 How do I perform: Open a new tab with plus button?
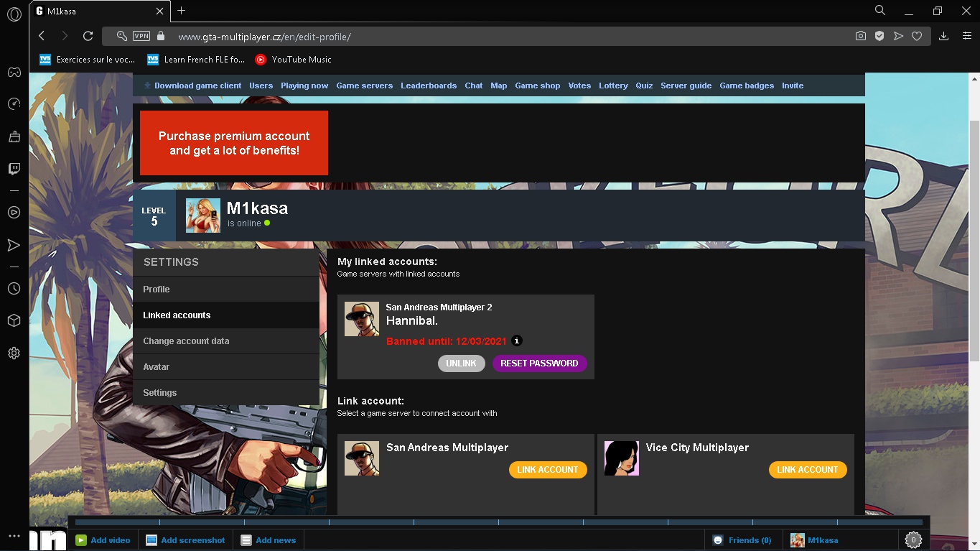click(181, 11)
